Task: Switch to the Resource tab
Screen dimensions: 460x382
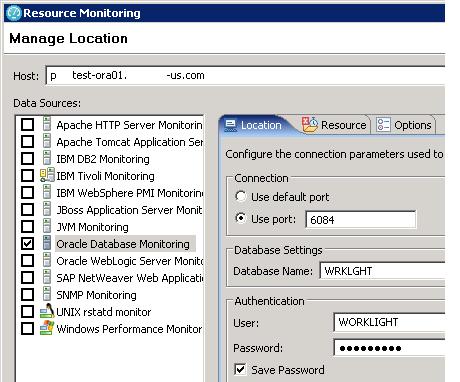Action: pyautogui.click(x=336, y=125)
